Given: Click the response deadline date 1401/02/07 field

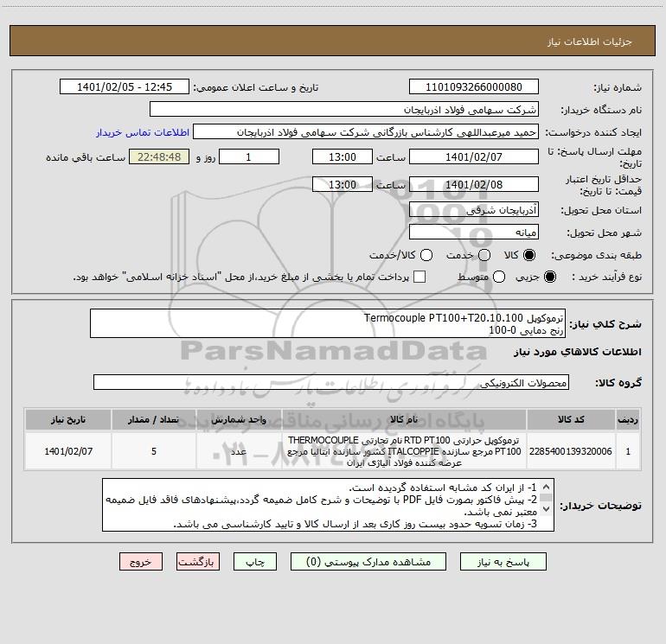Looking at the screenshot, I should click(x=474, y=156).
